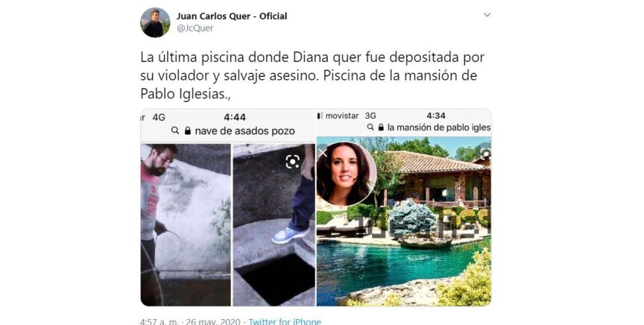
Task: Open the photo of the square well opening
Action: coord(274,225)
